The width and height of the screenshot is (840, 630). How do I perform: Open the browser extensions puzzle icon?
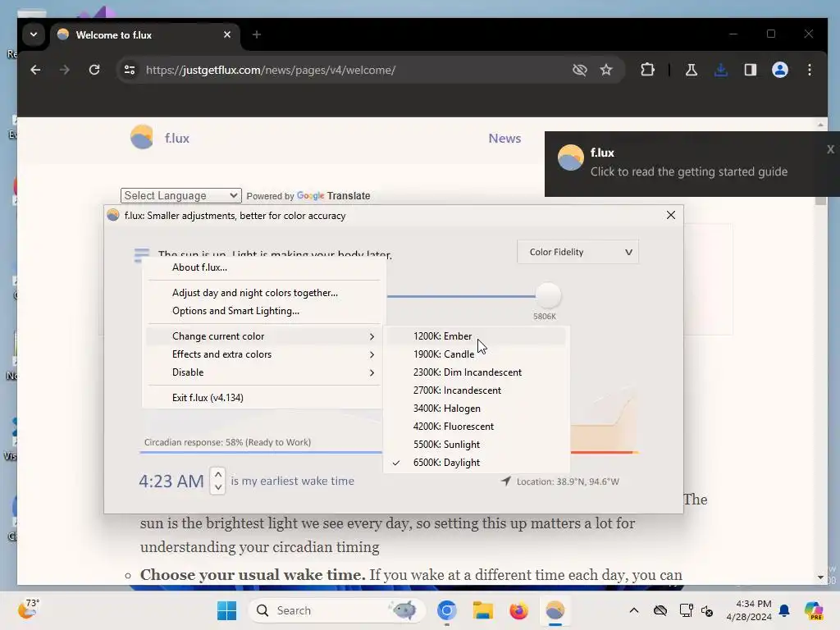(648, 70)
